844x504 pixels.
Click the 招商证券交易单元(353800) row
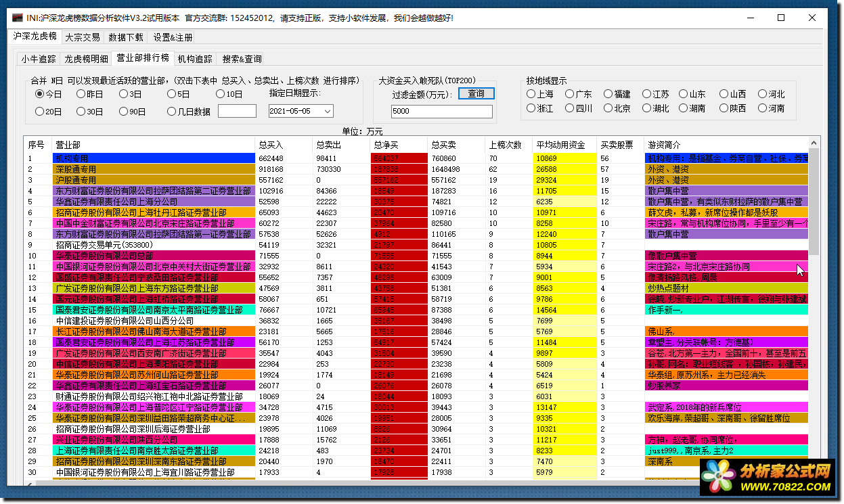(x=417, y=245)
